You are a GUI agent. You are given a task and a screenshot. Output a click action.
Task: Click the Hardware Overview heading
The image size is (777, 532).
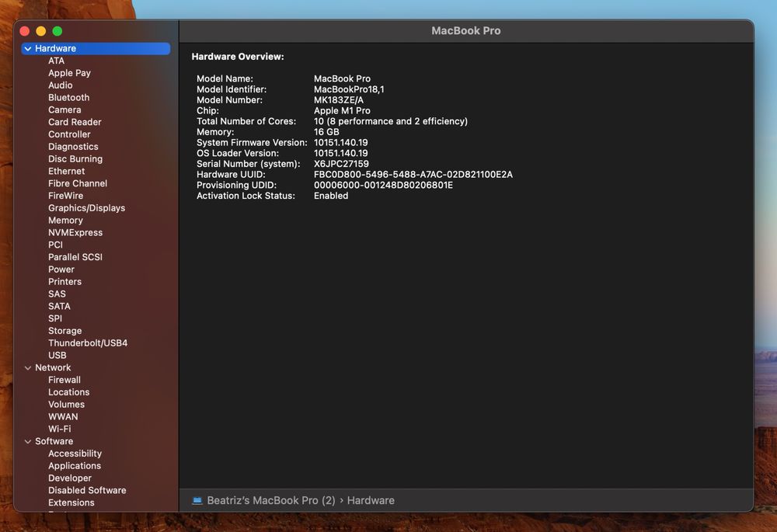238,57
